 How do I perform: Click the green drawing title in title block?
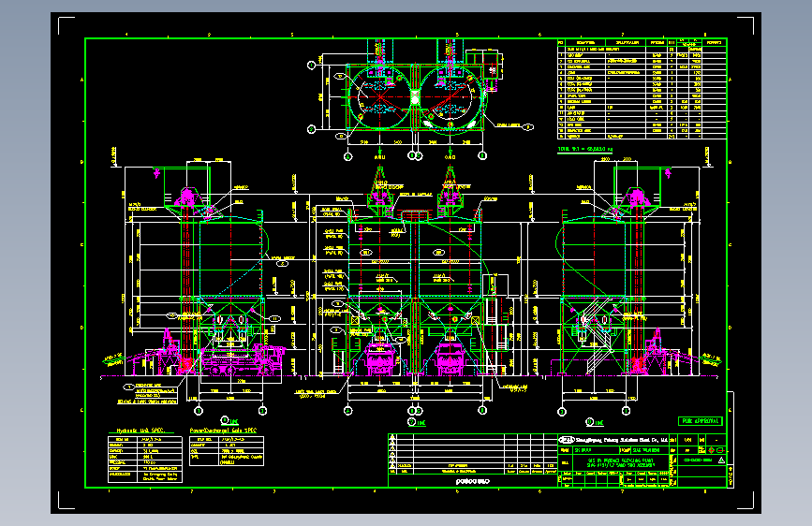(620, 462)
